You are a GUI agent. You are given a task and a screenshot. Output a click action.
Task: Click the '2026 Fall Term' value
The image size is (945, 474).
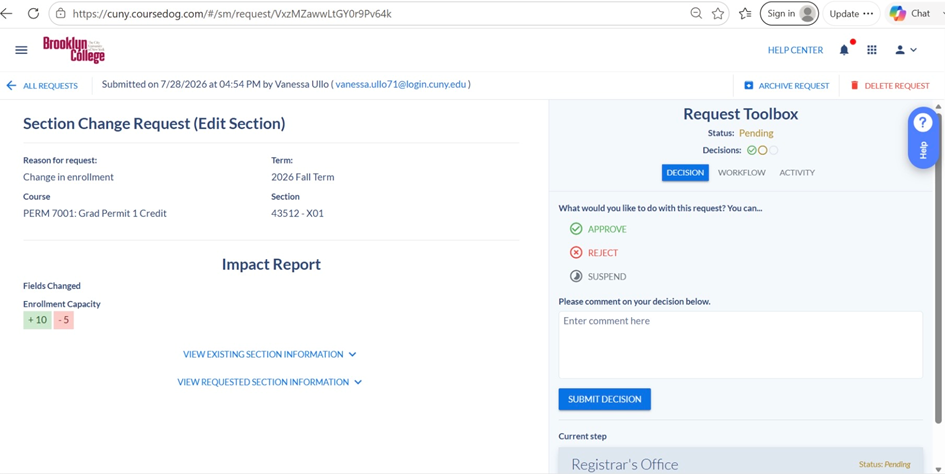pos(303,177)
